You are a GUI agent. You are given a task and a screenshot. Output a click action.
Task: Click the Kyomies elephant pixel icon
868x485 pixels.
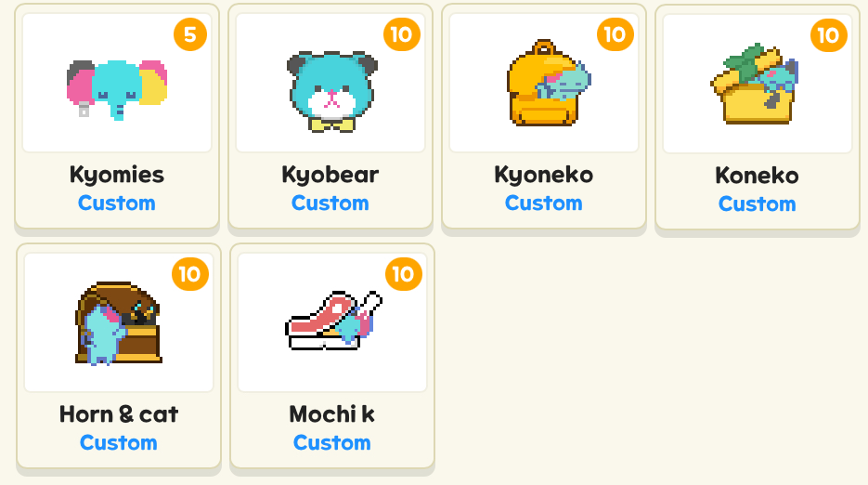117,88
